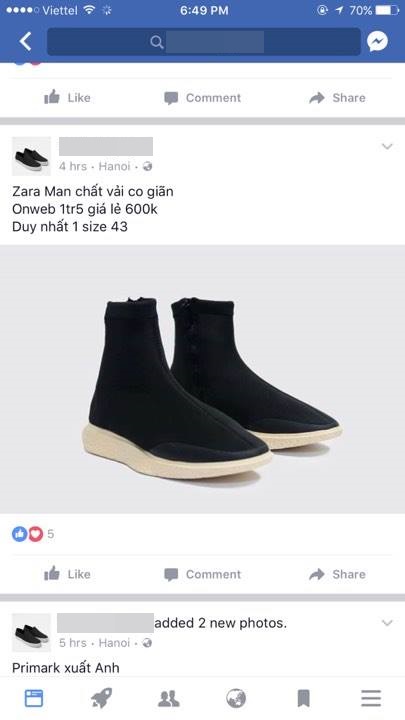Viewport: 405px width, 720px height.
Task: View the reactions count on Zara post
Action: [x=33, y=534]
